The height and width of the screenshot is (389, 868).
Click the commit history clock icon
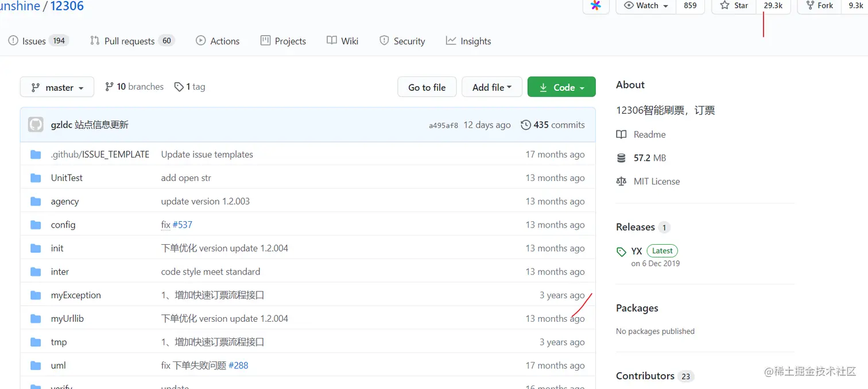[x=525, y=125]
